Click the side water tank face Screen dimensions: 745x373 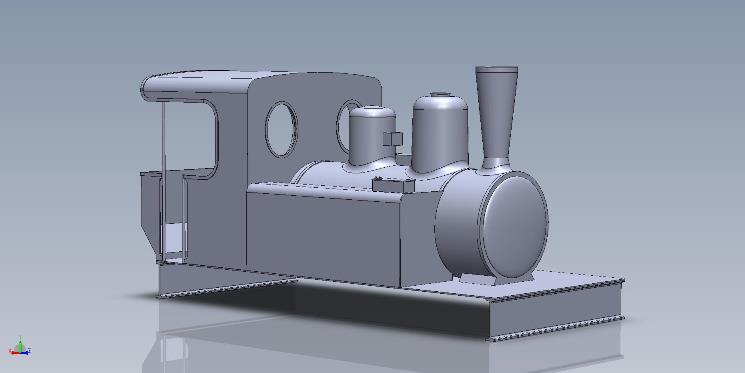coord(323,237)
